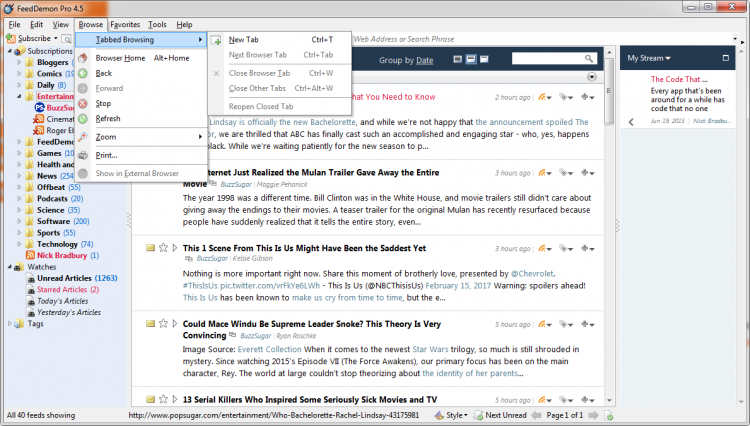Click the next page arrow in status bar

point(594,415)
